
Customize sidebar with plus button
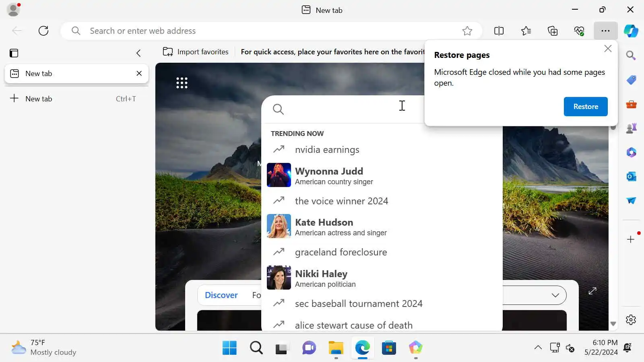coord(631,239)
